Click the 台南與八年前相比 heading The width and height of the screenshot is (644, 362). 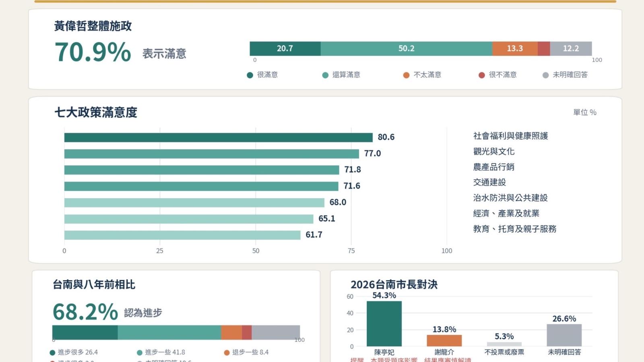94,285
